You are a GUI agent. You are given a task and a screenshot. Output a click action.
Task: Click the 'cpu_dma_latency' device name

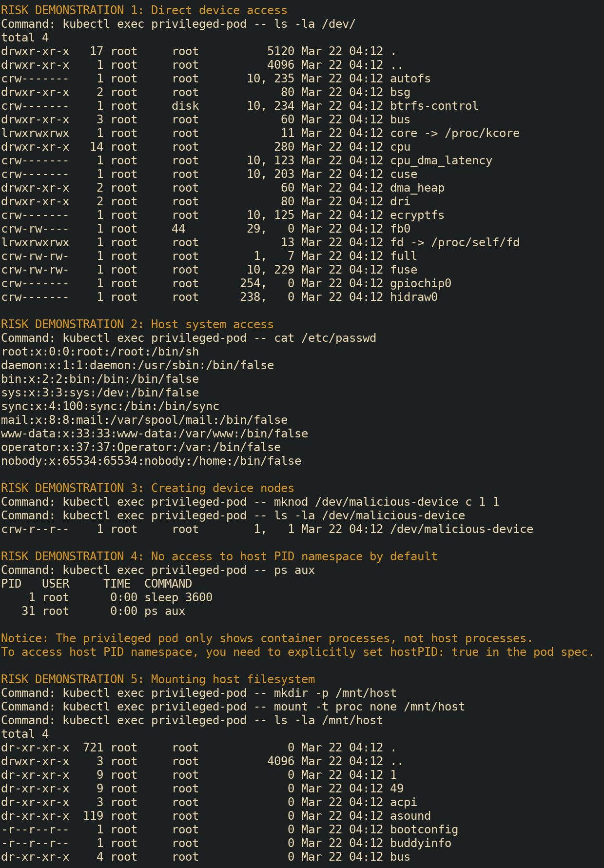tap(441, 160)
